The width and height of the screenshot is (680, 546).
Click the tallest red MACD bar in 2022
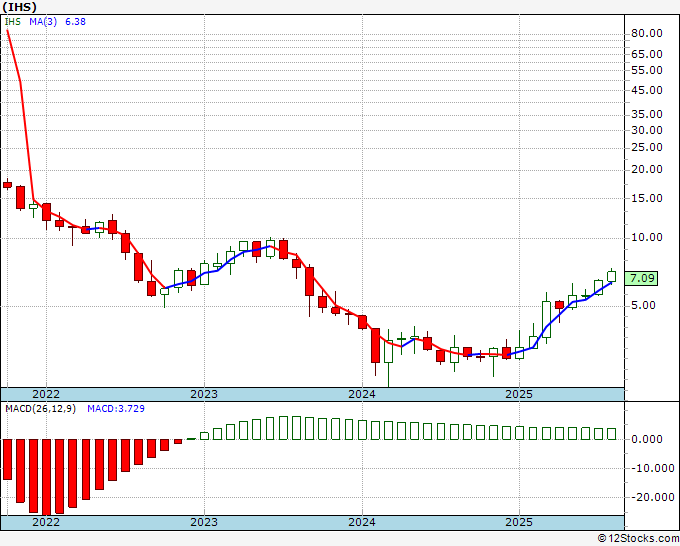pyautogui.click(x=47, y=477)
